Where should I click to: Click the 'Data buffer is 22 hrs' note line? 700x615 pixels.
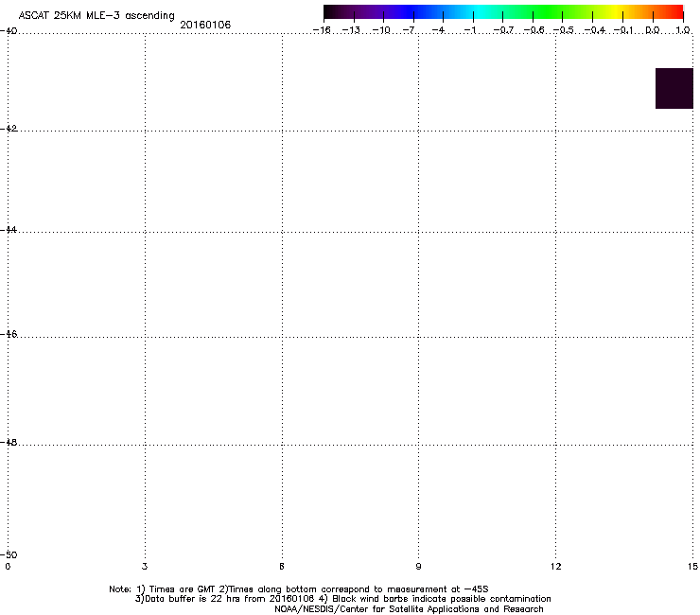click(x=342, y=599)
